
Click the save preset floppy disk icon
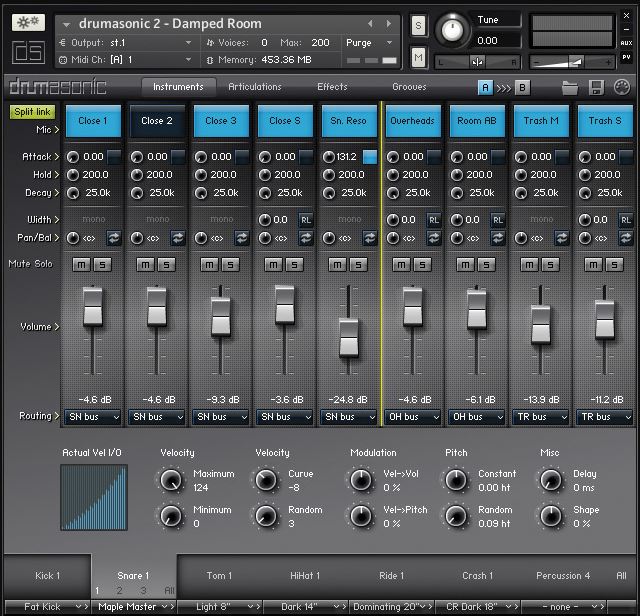[596, 87]
